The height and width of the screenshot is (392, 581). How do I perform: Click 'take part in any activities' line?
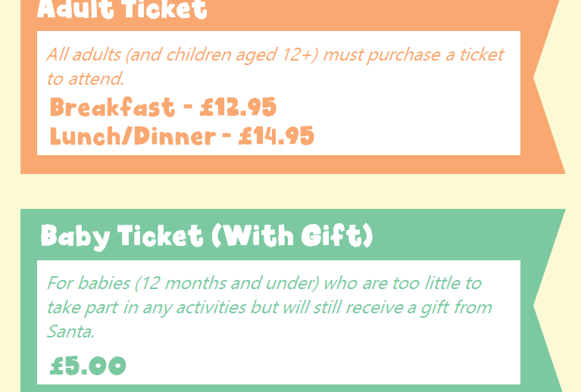(147, 308)
